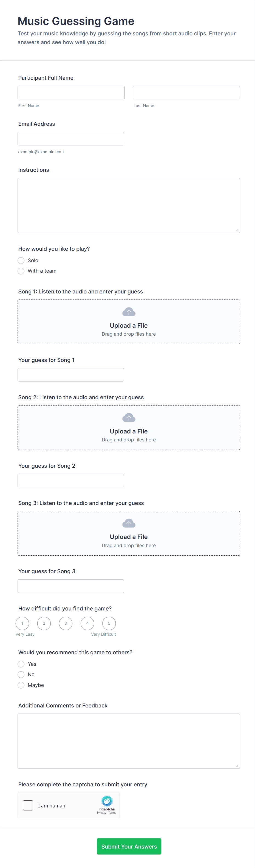Image resolution: width=255 pixels, height=868 pixels.
Task: Focus the First Name input field
Action: pos(71,92)
